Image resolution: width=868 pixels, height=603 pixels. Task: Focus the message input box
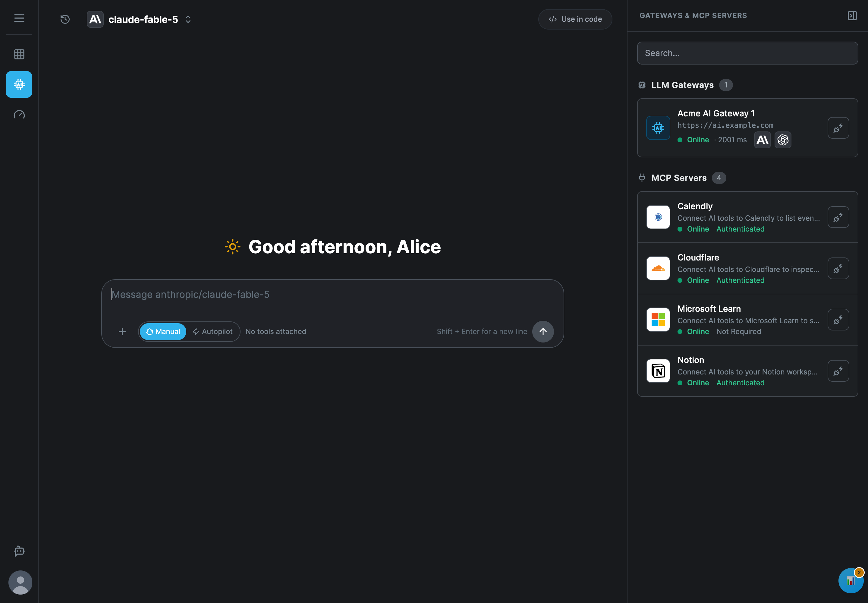[332, 295]
